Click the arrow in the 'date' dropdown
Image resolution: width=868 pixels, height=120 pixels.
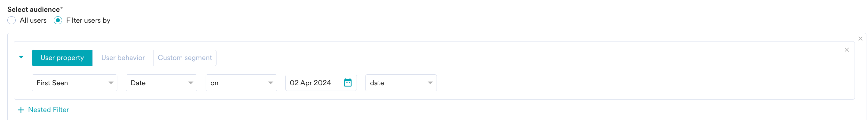[430, 83]
